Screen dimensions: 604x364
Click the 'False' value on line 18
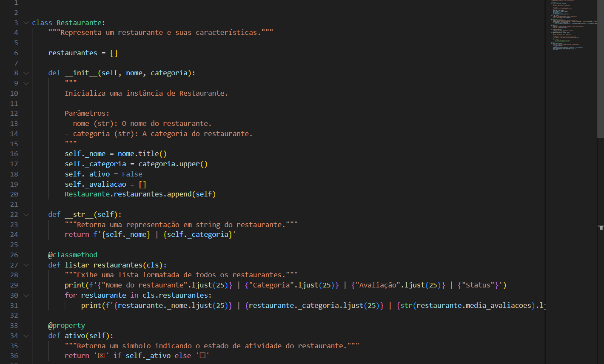click(132, 174)
